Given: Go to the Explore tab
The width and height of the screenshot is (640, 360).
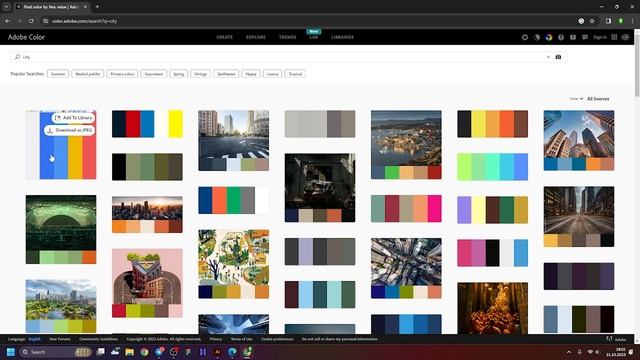Looking at the screenshot, I should click(256, 37).
